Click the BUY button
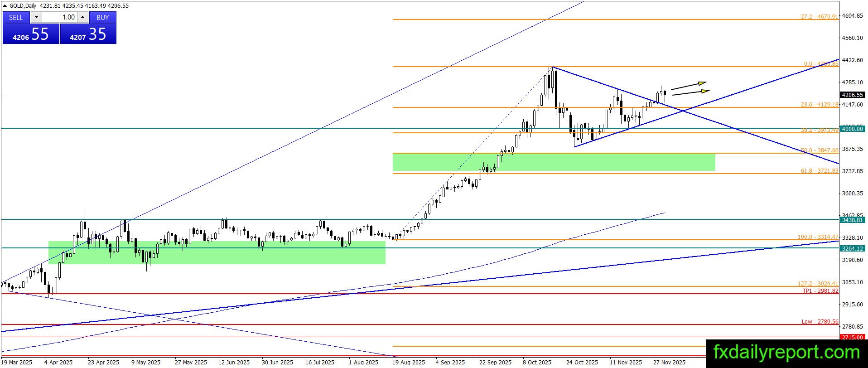The image size is (868, 368). 103,17
